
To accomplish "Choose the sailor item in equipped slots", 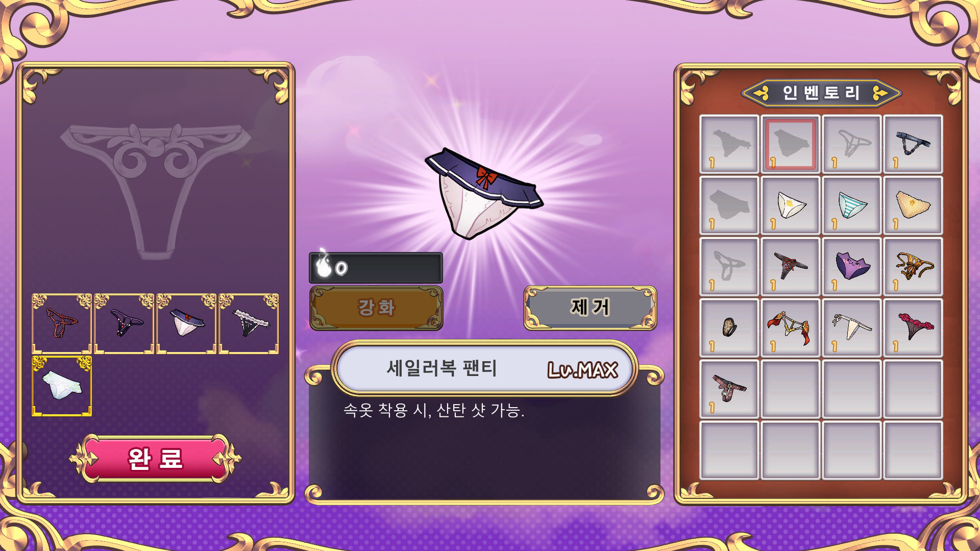I will 186,323.
